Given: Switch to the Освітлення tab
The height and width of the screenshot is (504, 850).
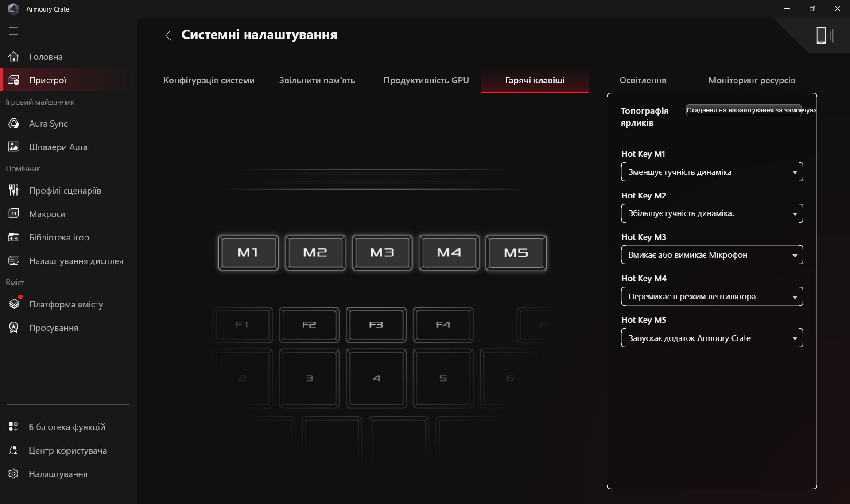Looking at the screenshot, I should tap(642, 80).
